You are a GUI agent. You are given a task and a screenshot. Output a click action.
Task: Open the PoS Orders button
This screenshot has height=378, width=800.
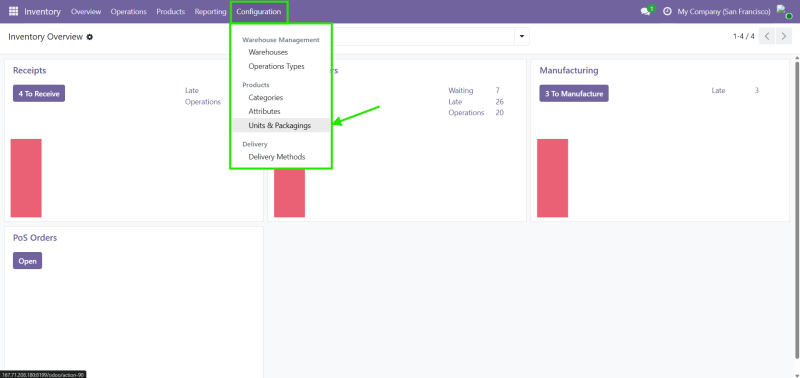point(28,261)
